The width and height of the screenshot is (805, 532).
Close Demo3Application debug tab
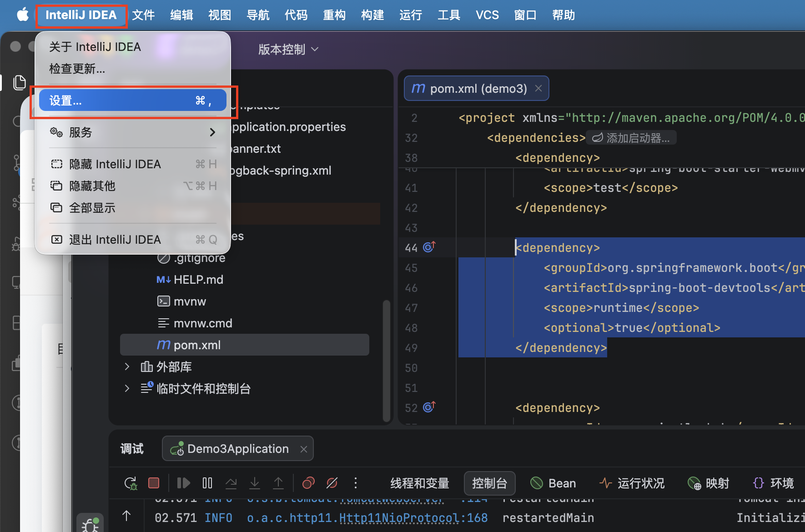(304, 449)
